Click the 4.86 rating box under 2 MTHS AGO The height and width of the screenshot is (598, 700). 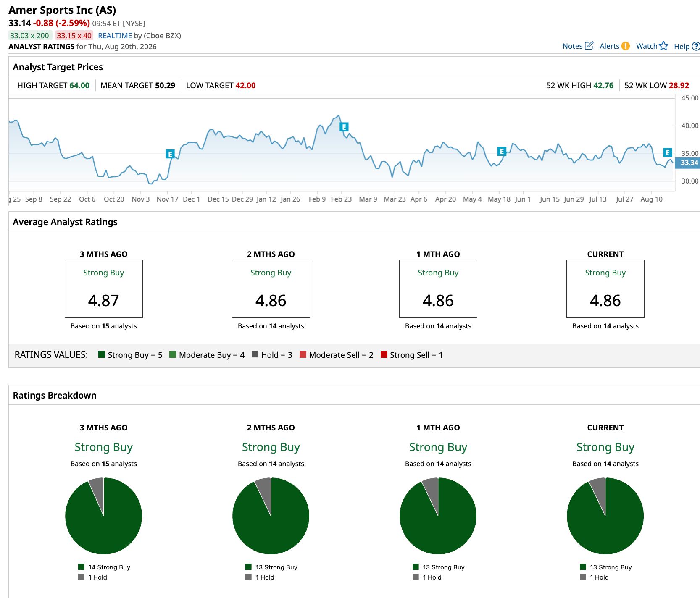[271, 289]
